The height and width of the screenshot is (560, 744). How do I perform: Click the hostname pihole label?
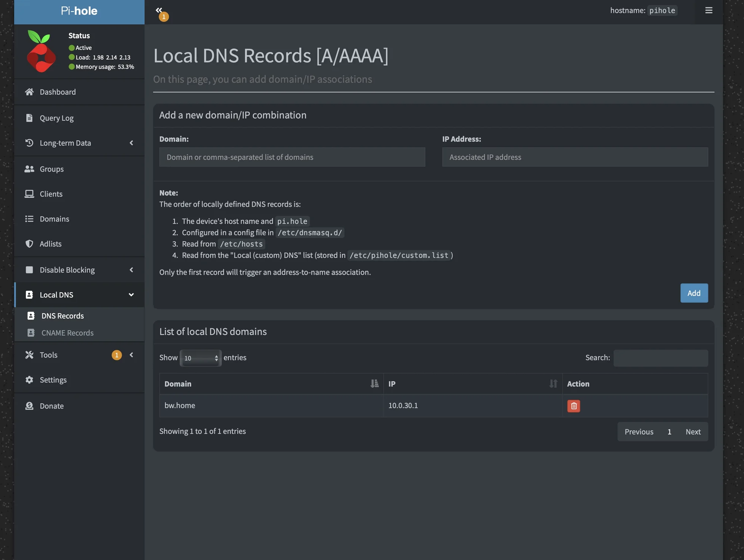(643, 10)
